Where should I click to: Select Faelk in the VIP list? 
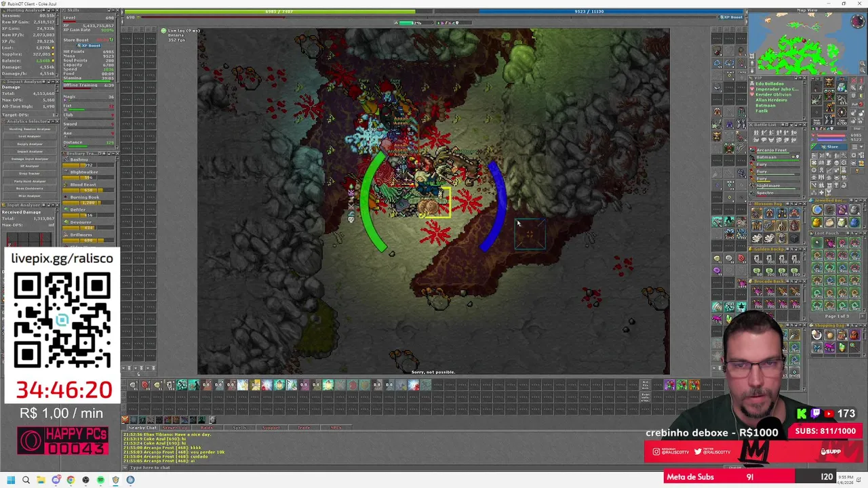click(762, 111)
